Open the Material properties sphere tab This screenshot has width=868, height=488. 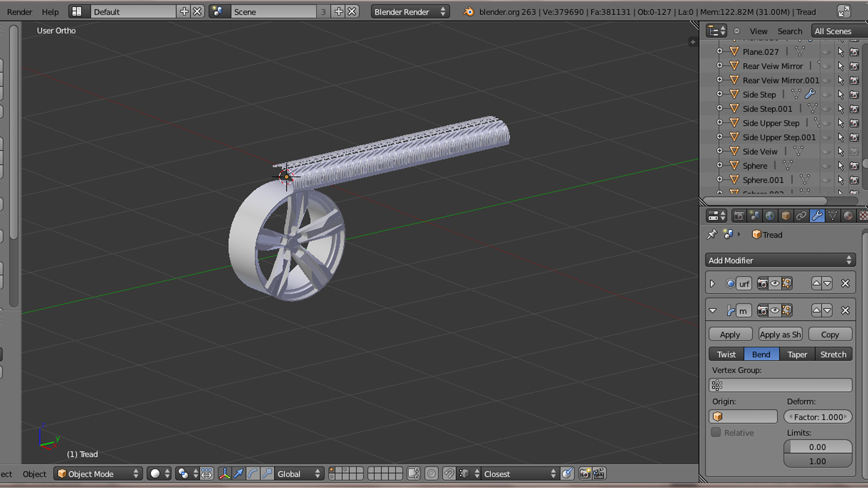tap(848, 216)
